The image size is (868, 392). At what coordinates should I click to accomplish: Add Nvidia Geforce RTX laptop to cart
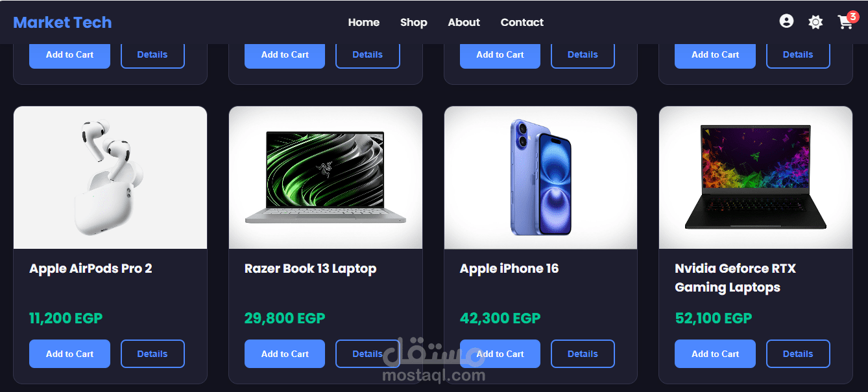[x=715, y=354]
